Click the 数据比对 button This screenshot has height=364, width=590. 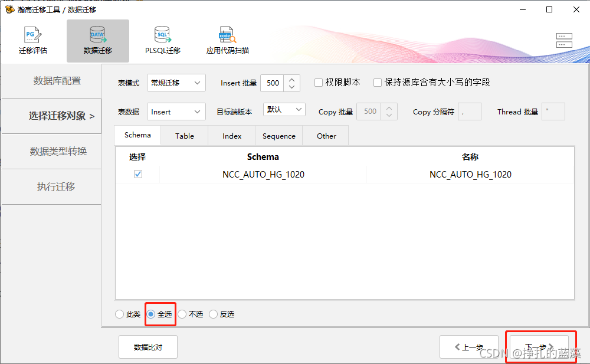click(x=148, y=347)
